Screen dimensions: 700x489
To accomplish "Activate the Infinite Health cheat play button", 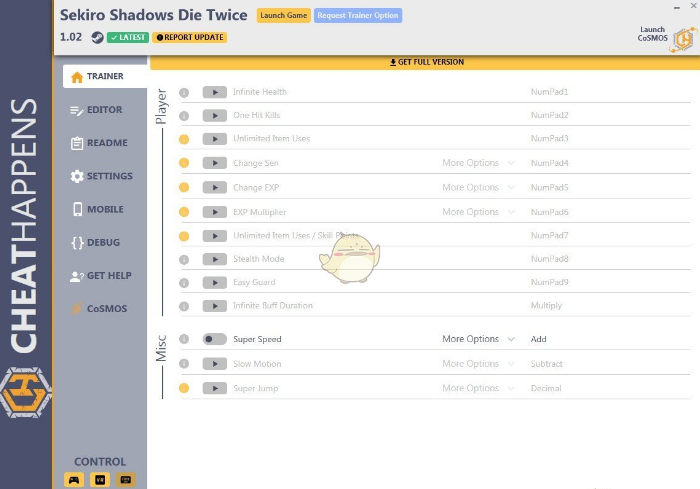I will pos(215,92).
